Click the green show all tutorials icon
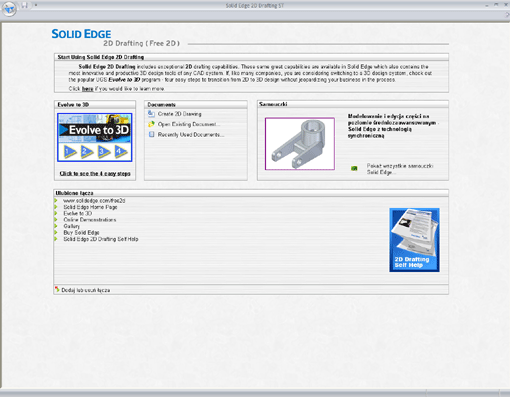Screen dimensions: 510x397 click(x=354, y=168)
